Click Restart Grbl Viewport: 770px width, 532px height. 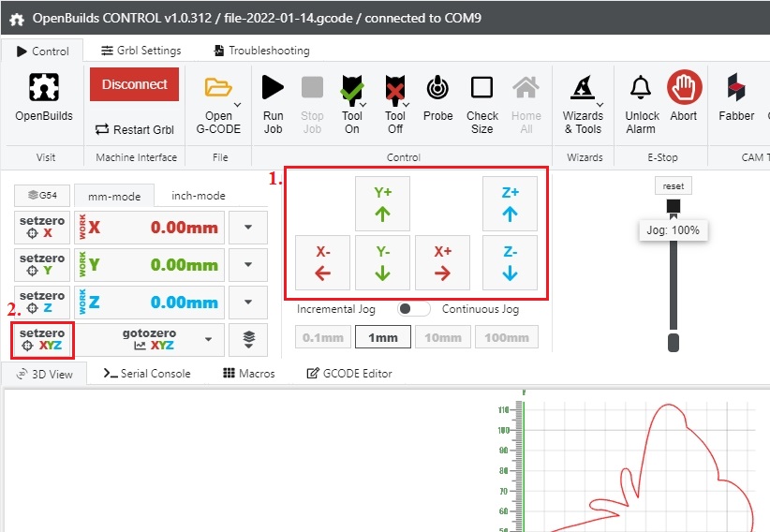[134, 129]
